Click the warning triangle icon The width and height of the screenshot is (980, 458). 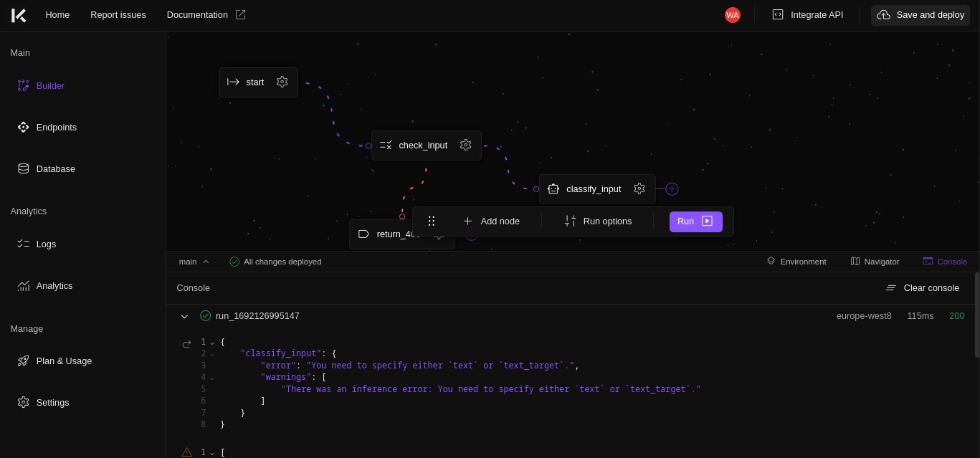187,452
